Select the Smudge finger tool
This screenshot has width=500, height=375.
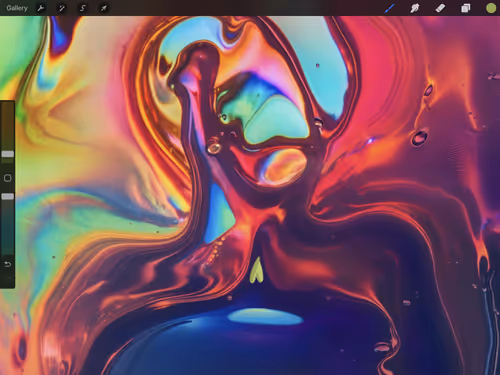(x=415, y=8)
